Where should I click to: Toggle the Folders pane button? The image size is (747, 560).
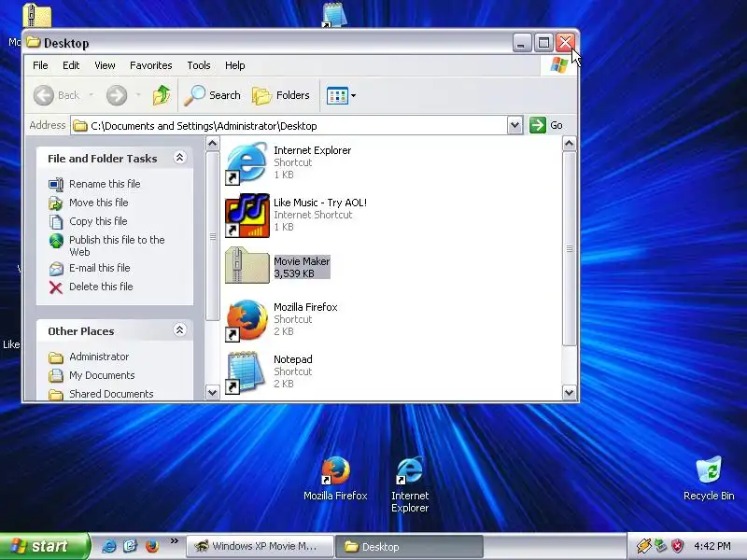[281, 95]
